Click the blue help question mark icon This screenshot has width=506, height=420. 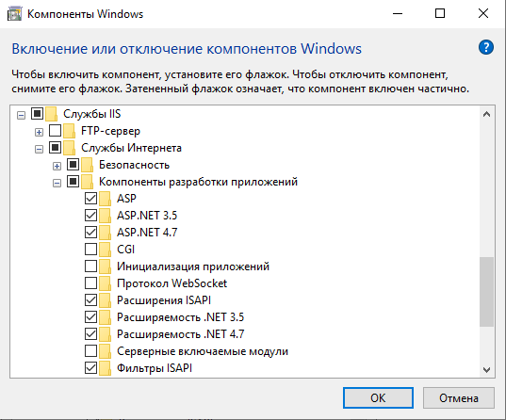(485, 47)
